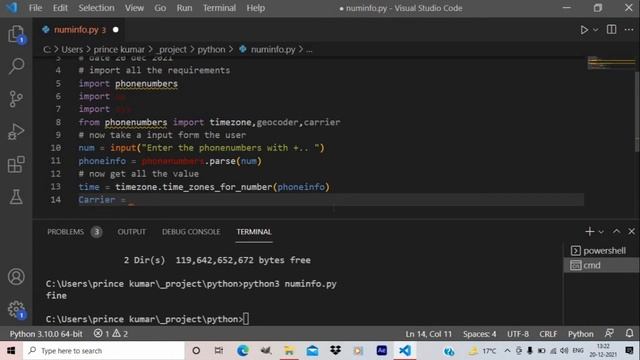
Task: Place cursor on line 14 Carrier
Action: [97, 200]
